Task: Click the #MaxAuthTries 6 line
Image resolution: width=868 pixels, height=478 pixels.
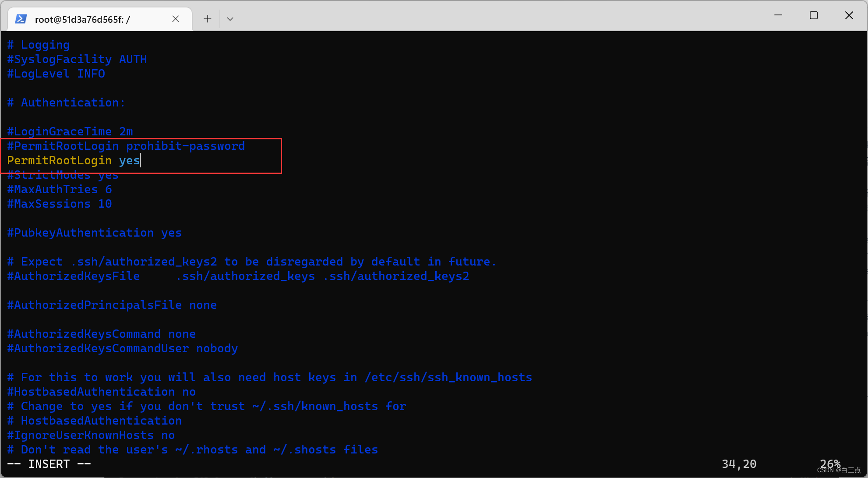Action: 60,189
